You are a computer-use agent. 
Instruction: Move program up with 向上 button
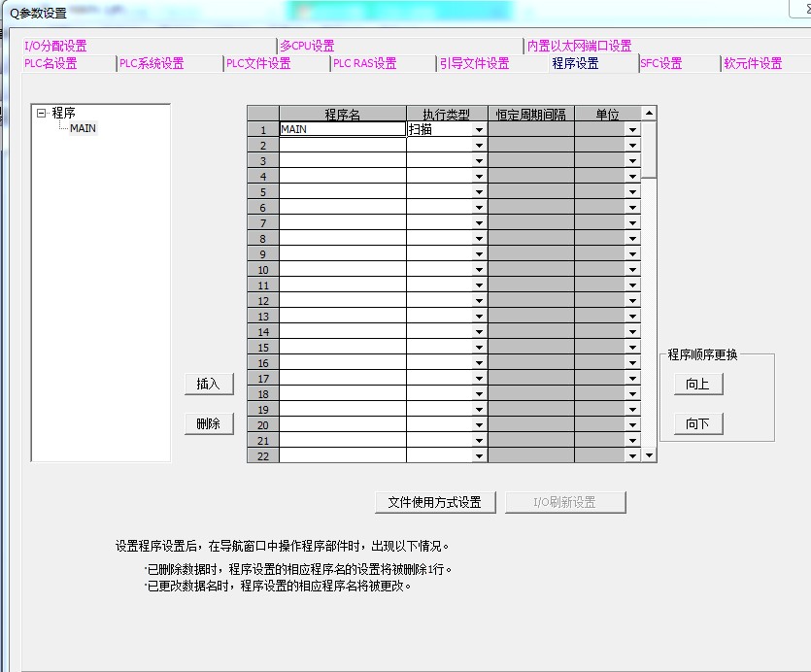pos(697,384)
